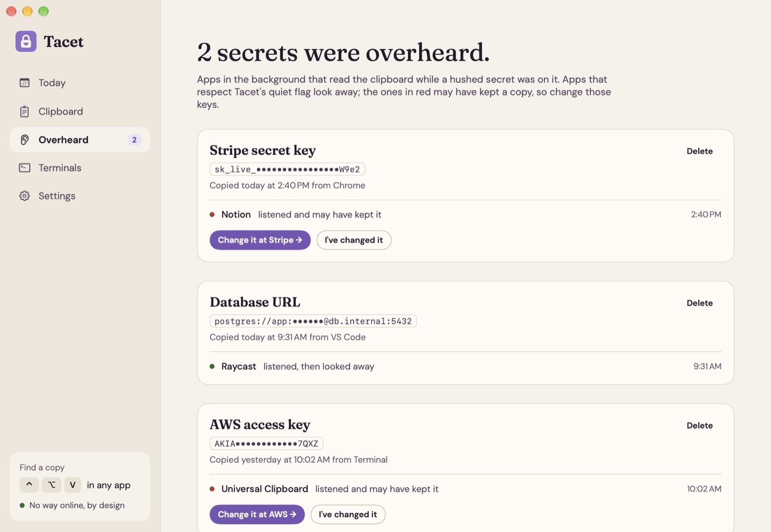The width and height of the screenshot is (771, 532).
Task: Click the Universal Clipboard listener name
Action: 265,489
